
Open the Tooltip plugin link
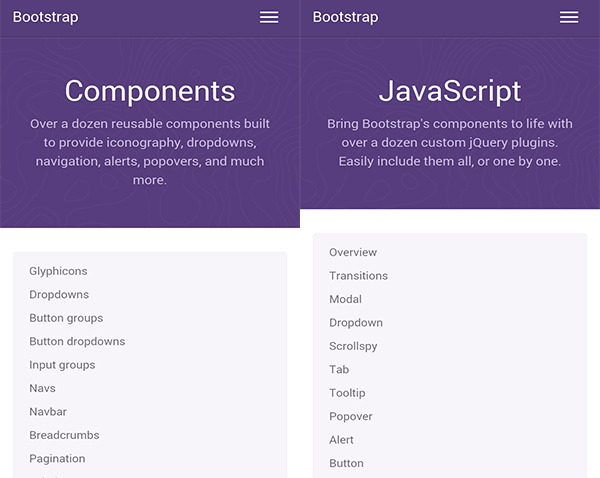tap(347, 393)
